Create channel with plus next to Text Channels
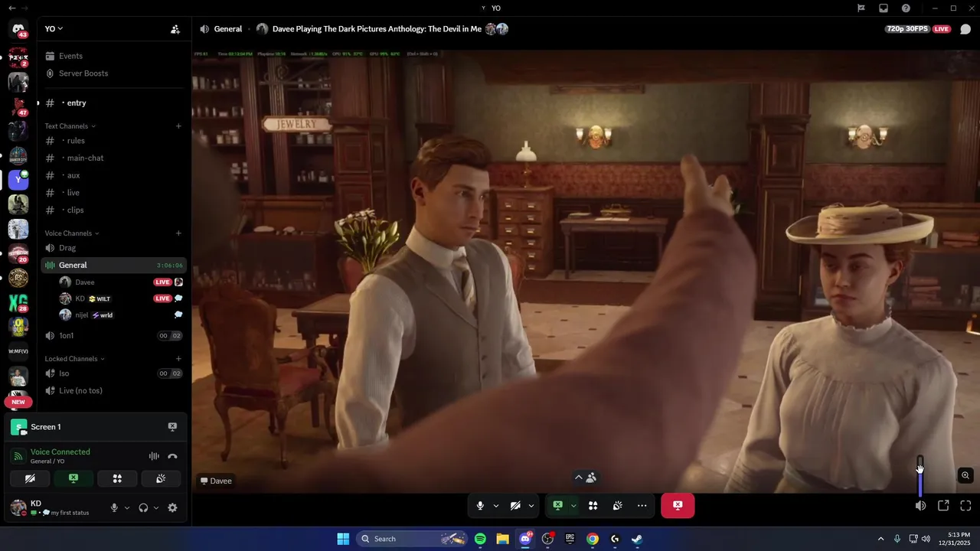This screenshot has width=980, height=551. 178,126
